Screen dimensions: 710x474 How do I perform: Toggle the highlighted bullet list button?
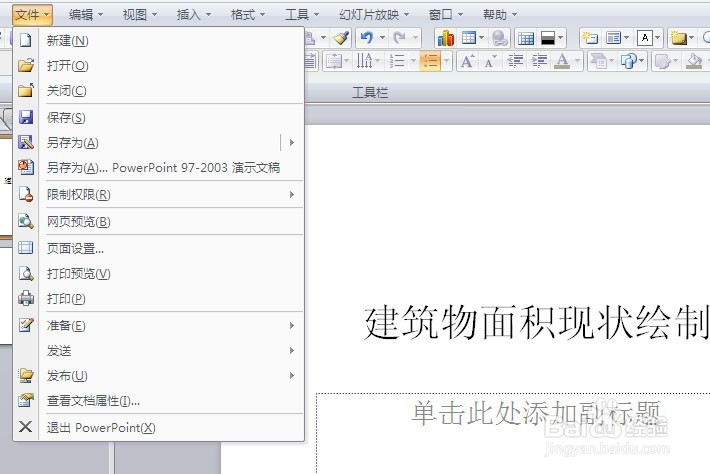[430, 61]
